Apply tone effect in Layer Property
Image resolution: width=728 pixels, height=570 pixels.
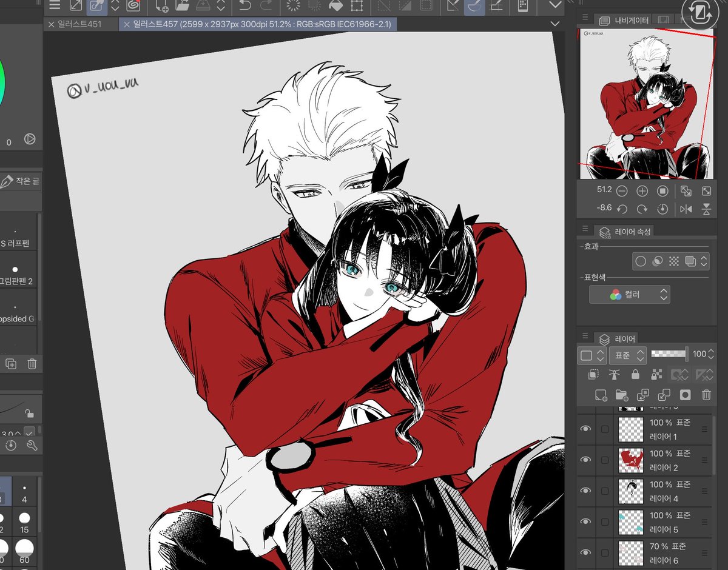point(673,261)
